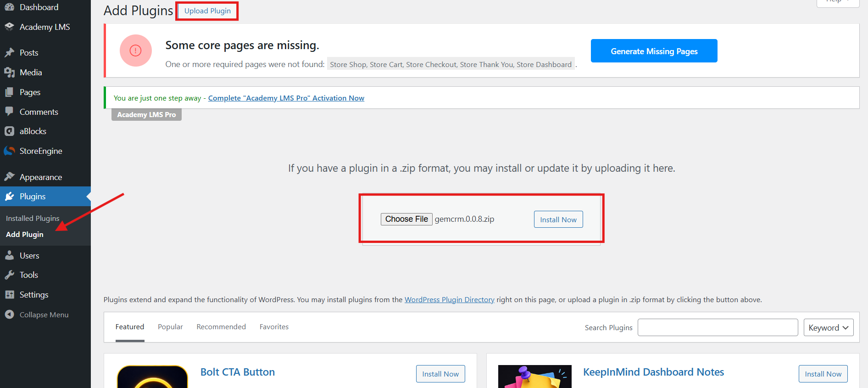Click the Tools wrench icon
The height and width of the screenshot is (388, 868).
point(9,275)
